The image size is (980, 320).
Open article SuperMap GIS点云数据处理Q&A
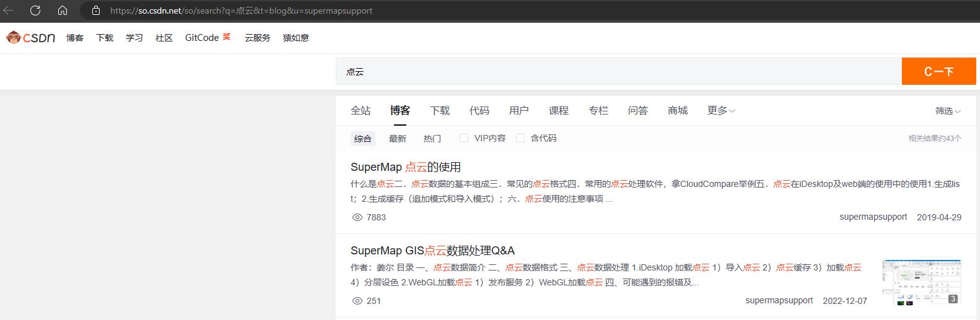click(x=432, y=251)
